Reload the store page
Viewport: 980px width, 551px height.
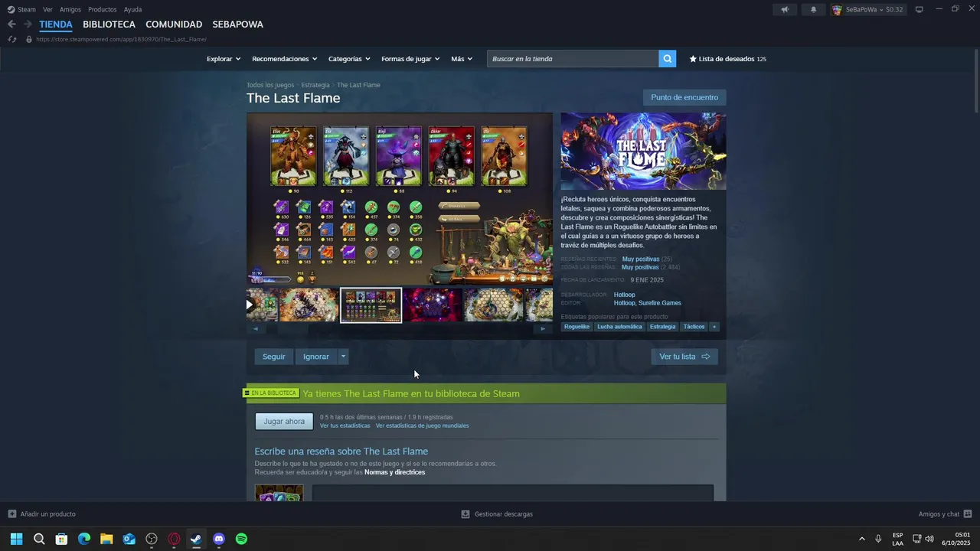pyautogui.click(x=12, y=39)
